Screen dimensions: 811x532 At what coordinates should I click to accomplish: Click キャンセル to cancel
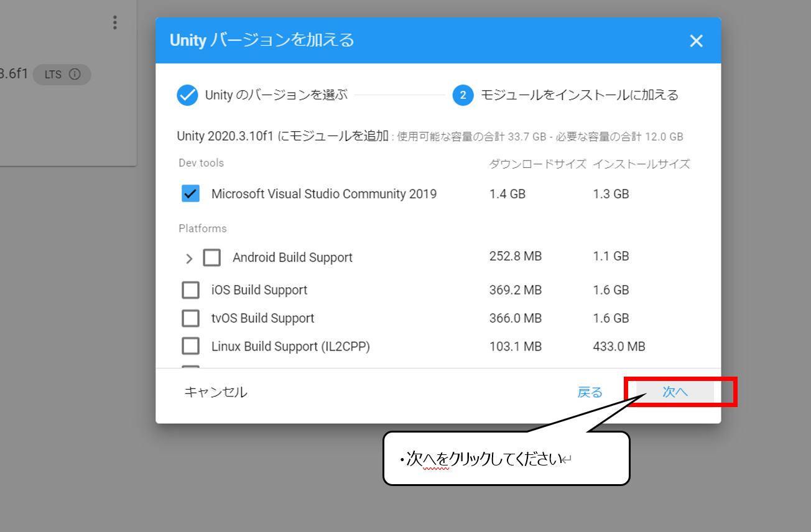[x=216, y=392]
